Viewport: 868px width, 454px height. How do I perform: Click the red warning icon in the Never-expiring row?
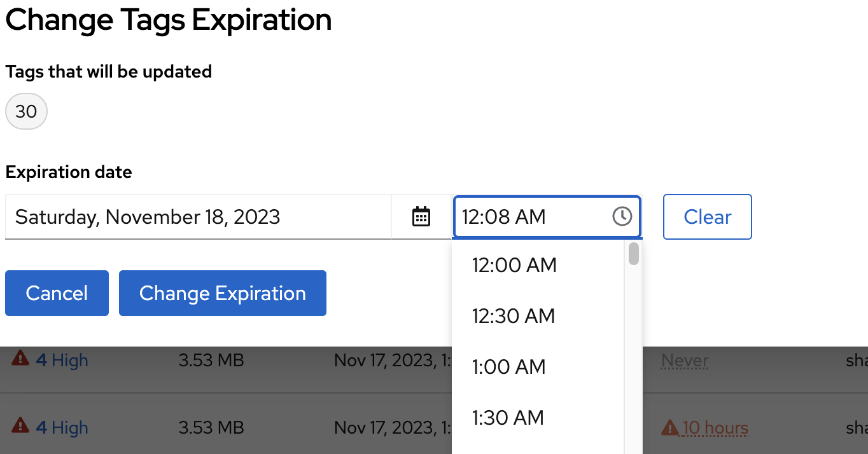point(20,359)
